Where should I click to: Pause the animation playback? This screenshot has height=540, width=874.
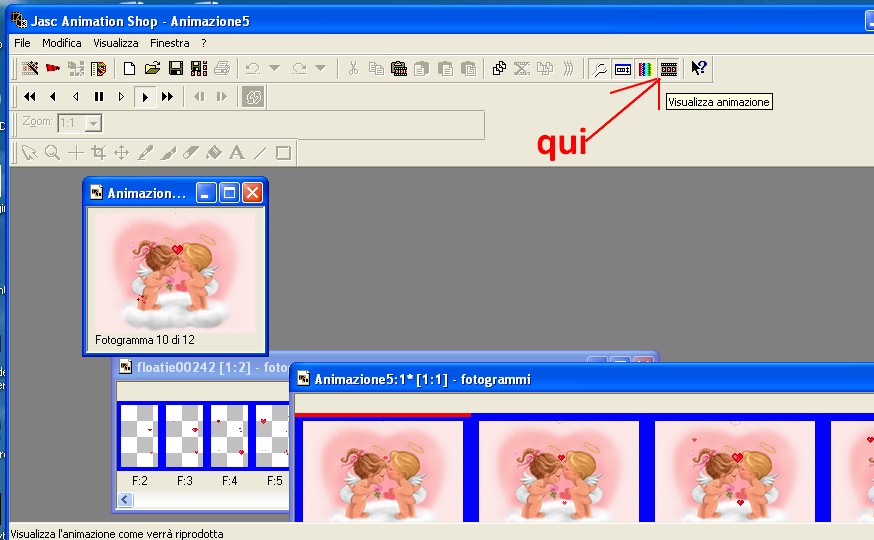coord(99,96)
